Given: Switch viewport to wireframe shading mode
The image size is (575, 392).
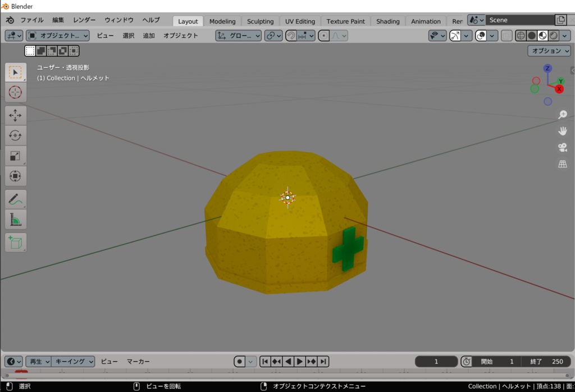Looking at the screenshot, I should pyautogui.click(x=521, y=35).
